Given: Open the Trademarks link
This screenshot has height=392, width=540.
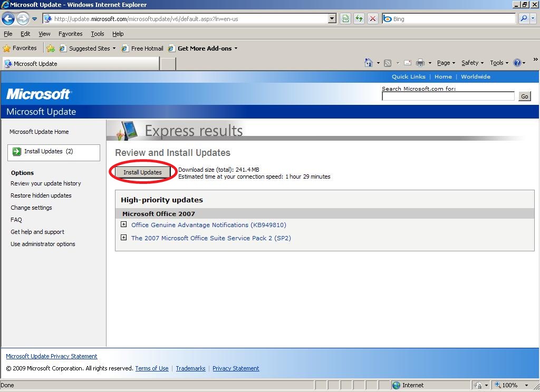Looking at the screenshot, I should click(x=190, y=368).
